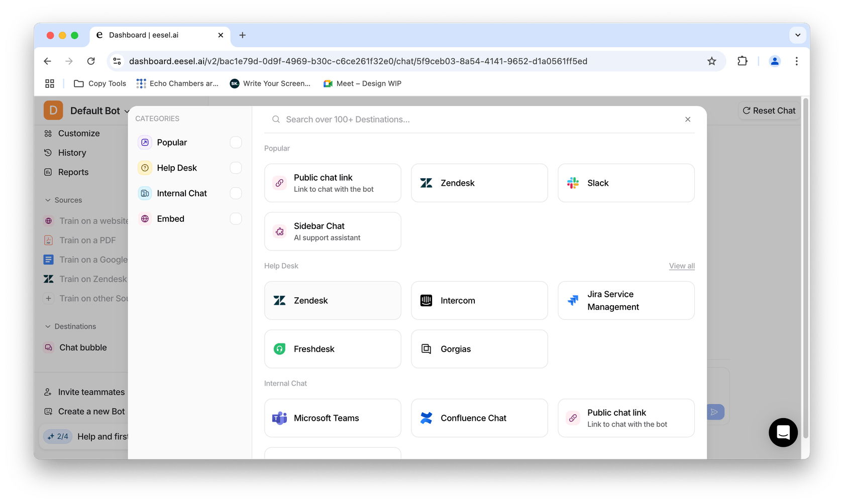Select the Intercom icon under Help Desk
The image size is (844, 504).
pyautogui.click(x=426, y=301)
